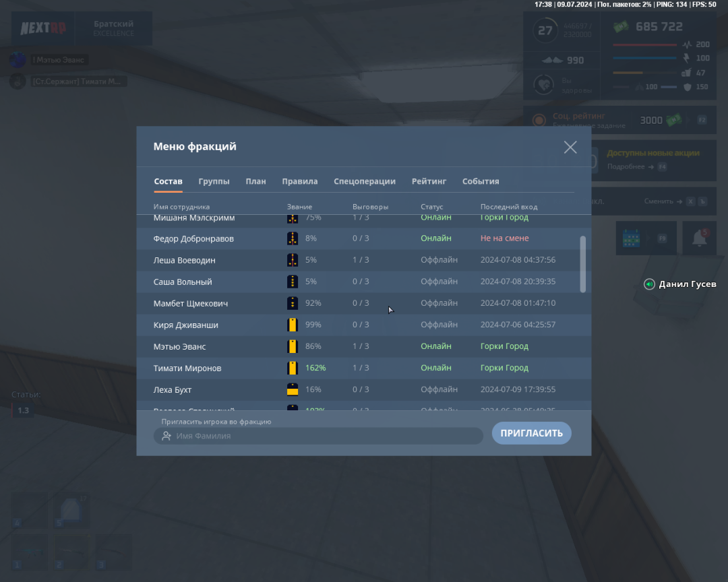Go to the Правила tab

[x=300, y=181]
